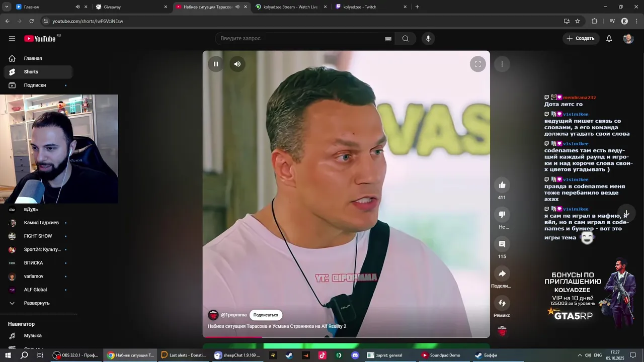Pause the Shorts video

coord(216,64)
